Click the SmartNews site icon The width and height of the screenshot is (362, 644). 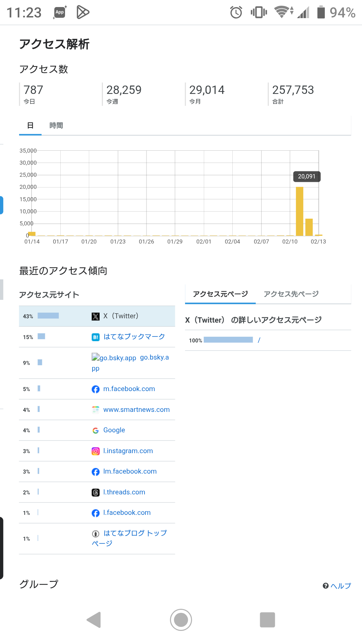click(96, 410)
